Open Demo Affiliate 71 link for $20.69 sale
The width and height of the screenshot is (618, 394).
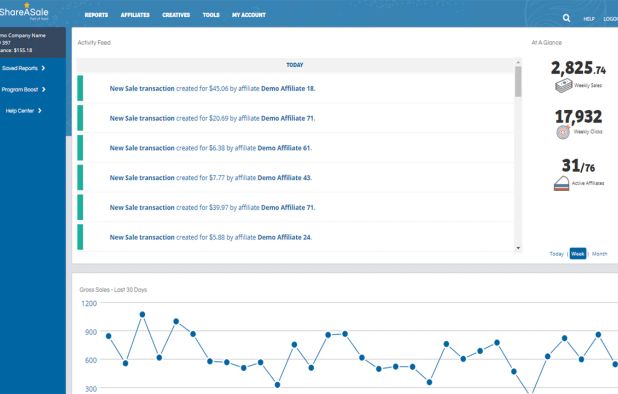click(288, 118)
